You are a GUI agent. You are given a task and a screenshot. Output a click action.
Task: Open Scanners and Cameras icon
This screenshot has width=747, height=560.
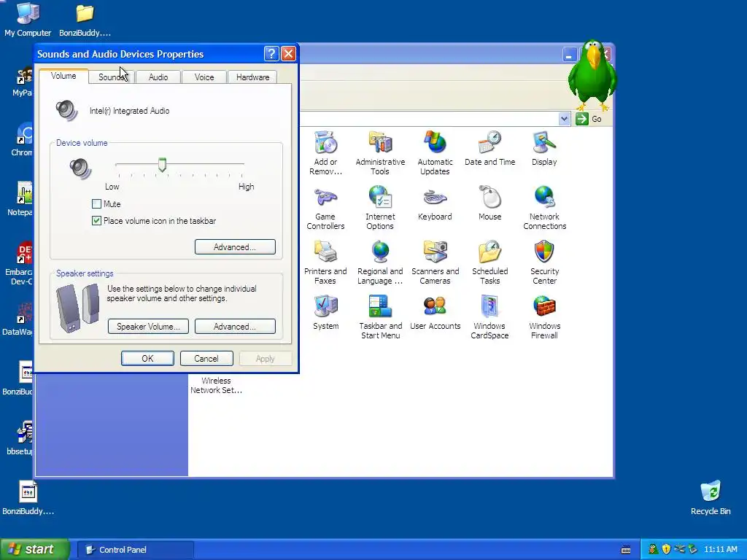coord(435,262)
